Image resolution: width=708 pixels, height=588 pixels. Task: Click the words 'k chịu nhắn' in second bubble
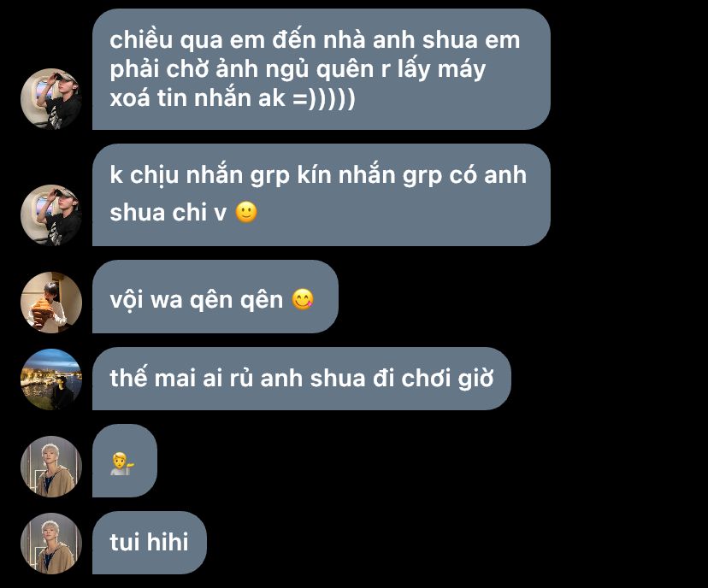pos(176,175)
